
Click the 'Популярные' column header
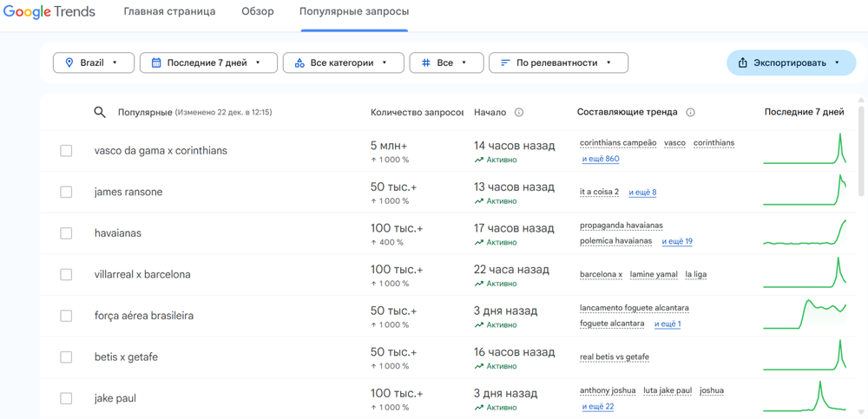click(145, 113)
